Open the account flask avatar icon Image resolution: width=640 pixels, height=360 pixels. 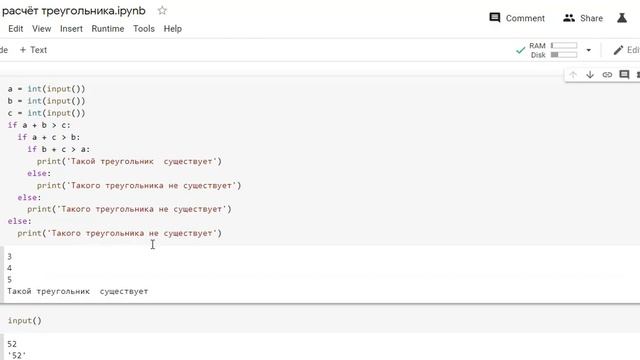(x=622, y=18)
